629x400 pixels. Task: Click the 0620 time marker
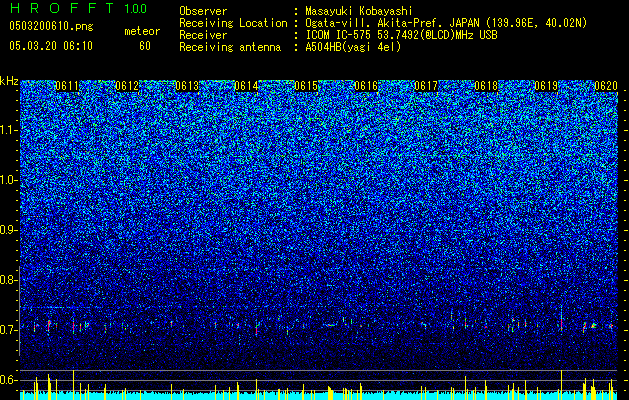606,86
